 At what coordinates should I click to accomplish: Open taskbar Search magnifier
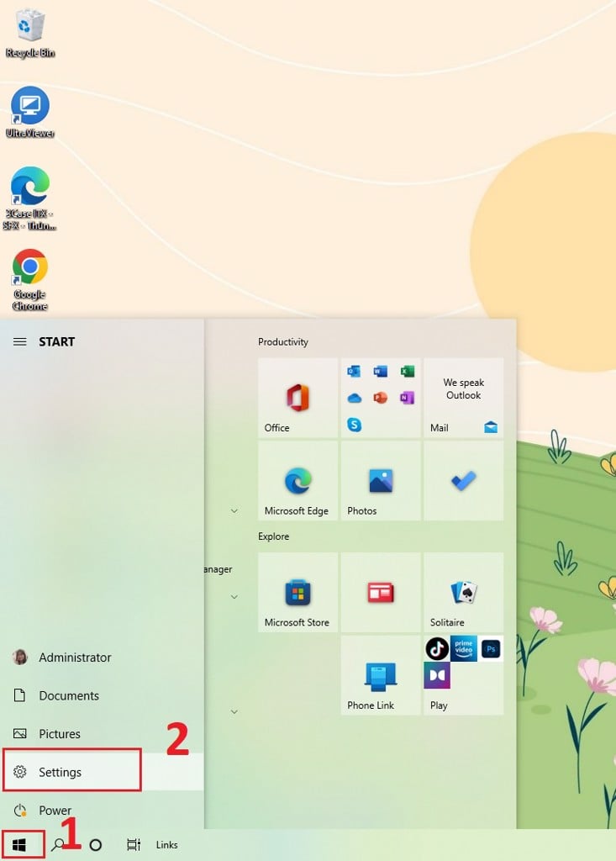tap(57, 844)
